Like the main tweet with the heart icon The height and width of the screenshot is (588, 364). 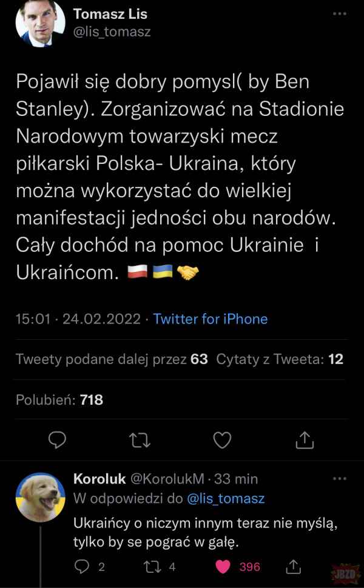coord(223,439)
